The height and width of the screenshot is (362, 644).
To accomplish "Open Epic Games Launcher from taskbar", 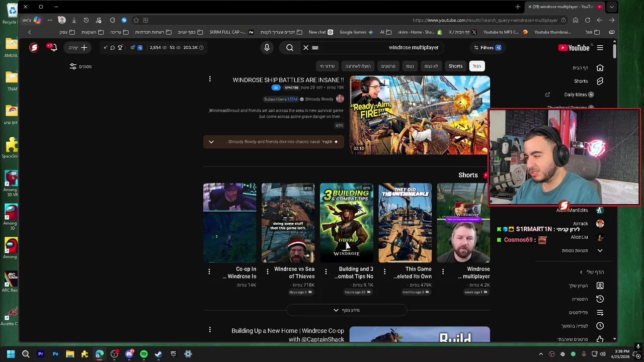I will [173, 354].
